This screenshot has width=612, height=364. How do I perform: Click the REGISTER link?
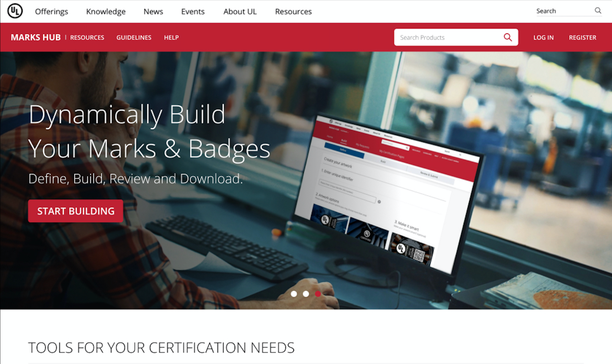(583, 38)
